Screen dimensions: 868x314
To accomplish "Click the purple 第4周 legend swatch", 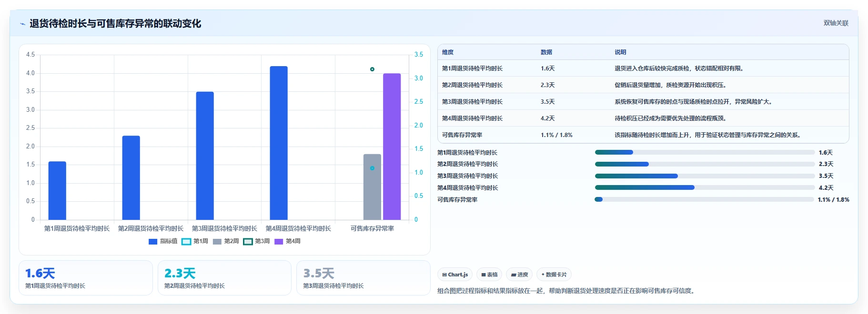I will 279,242.
